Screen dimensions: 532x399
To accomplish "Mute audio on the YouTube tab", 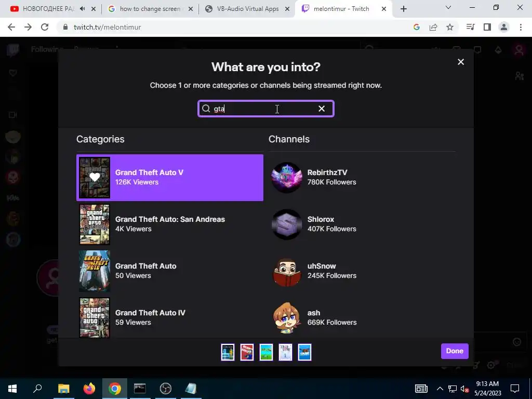I will pyautogui.click(x=83, y=9).
